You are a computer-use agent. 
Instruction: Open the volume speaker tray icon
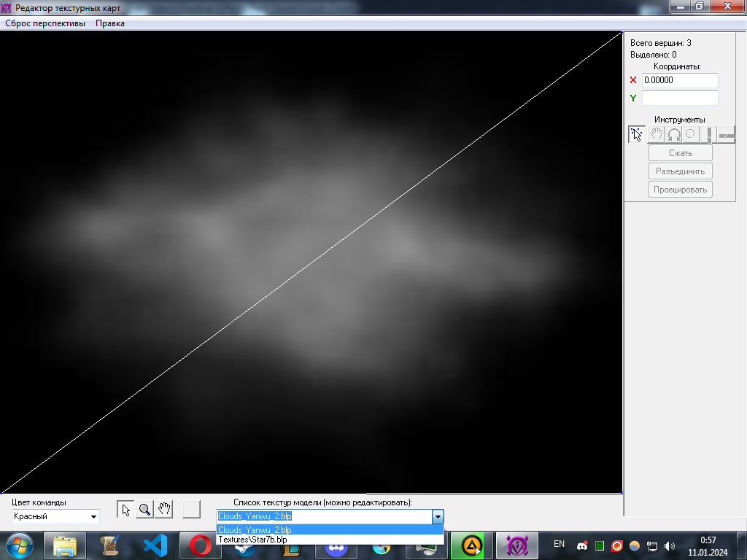[670, 546]
